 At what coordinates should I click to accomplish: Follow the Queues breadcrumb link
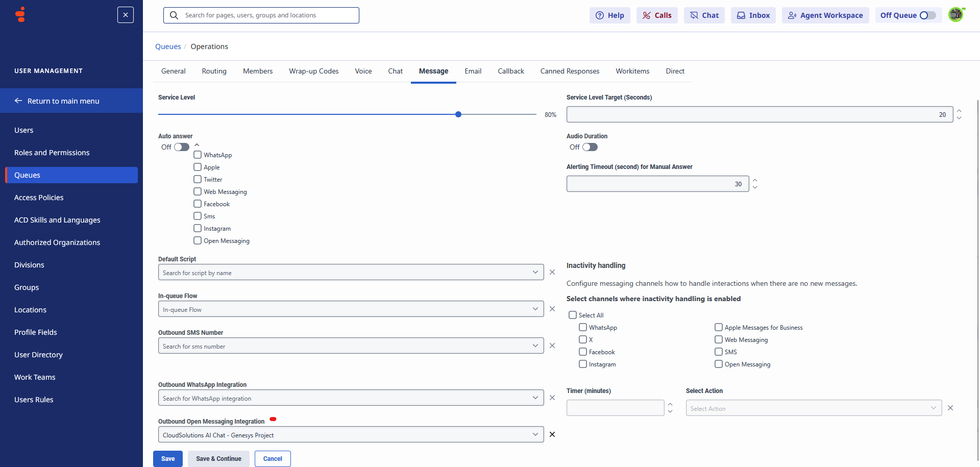pos(168,46)
